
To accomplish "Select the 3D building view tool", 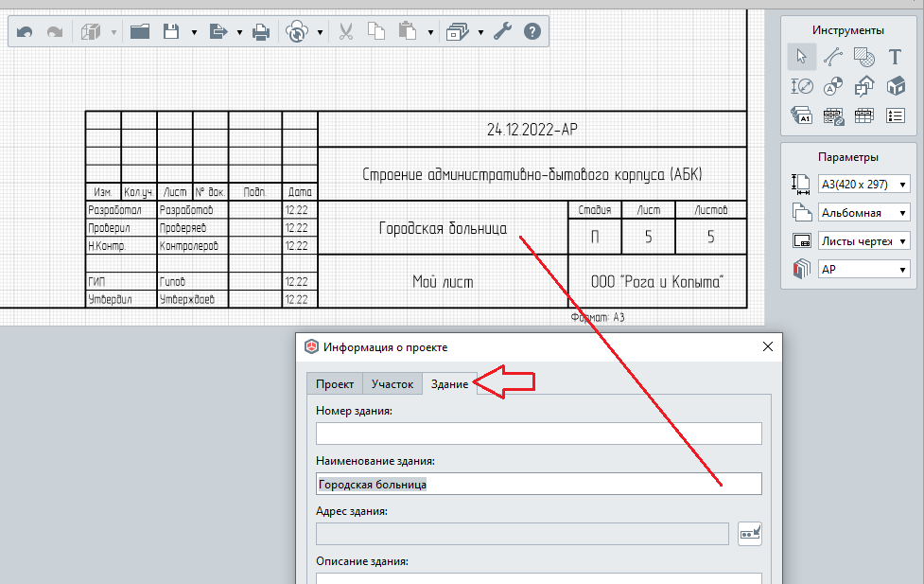I will click(x=896, y=86).
